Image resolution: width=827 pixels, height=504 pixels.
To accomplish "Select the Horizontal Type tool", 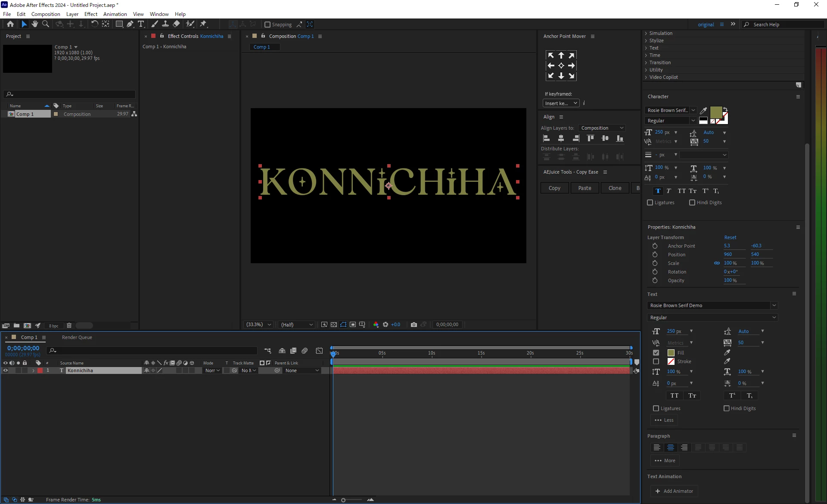I will click(x=141, y=24).
